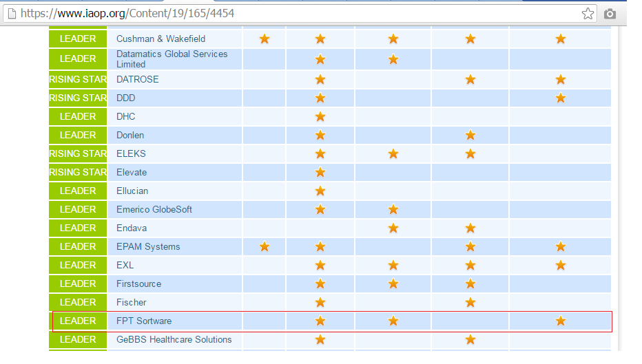This screenshot has height=364, width=642.
Task: Click the last star in DATROSE row
Action: (x=561, y=79)
